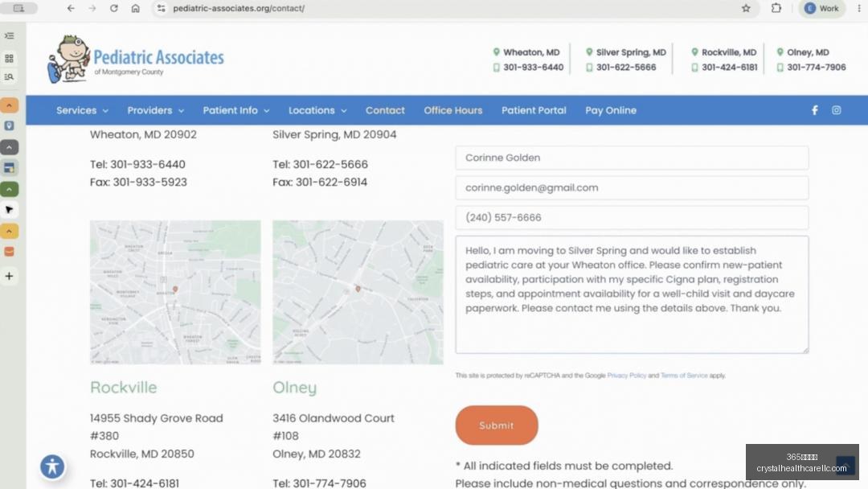View site information next to the URL
868x489 pixels.
pos(161,8)
